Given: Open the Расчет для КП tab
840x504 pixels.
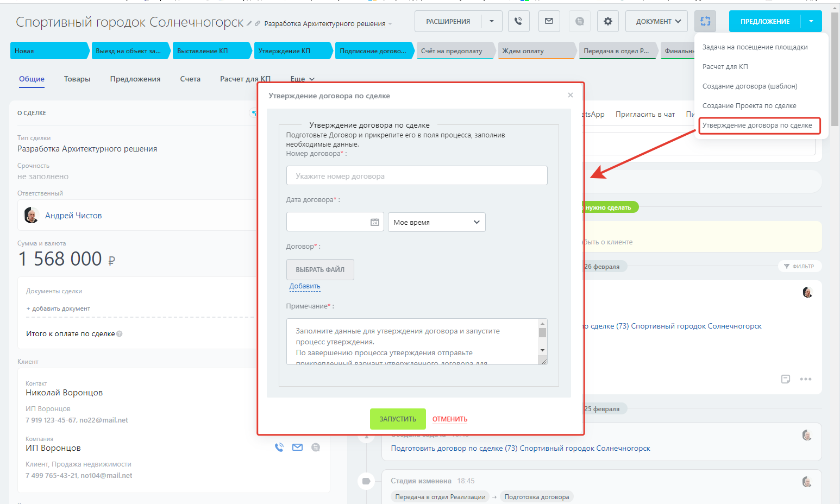Looking at the screenshot, I should pyautogui.click(x=245, y=79).
